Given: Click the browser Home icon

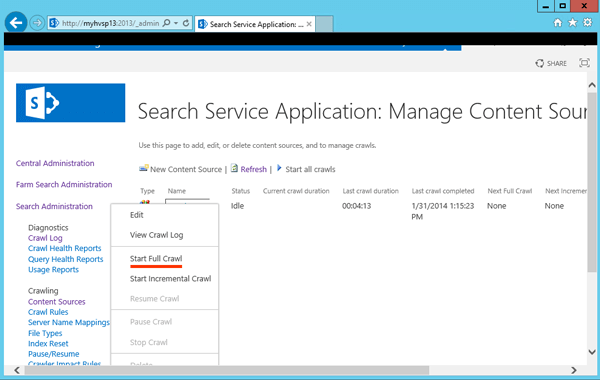Looking at the screenshot, I should pos(558,23).
